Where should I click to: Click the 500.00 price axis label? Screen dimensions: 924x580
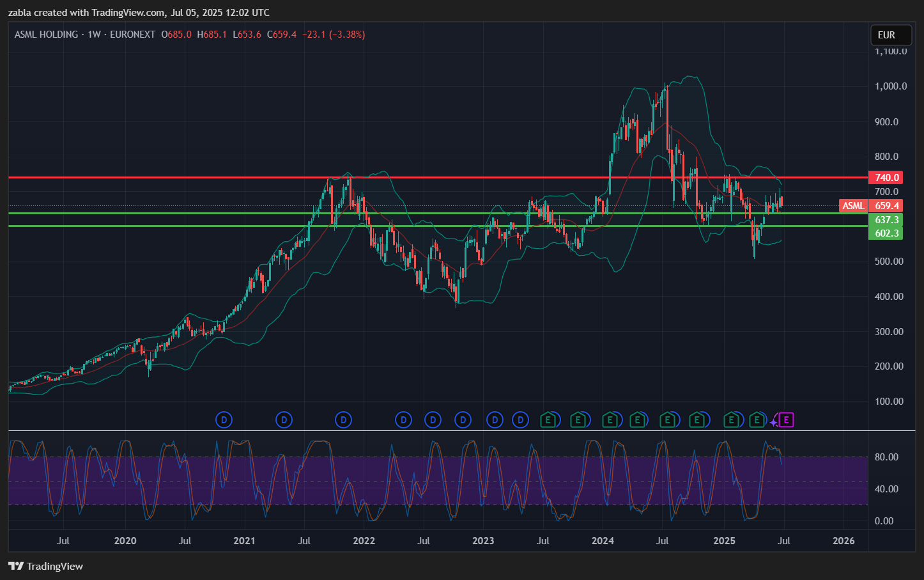pyautogui.click(x=889, y=262)
